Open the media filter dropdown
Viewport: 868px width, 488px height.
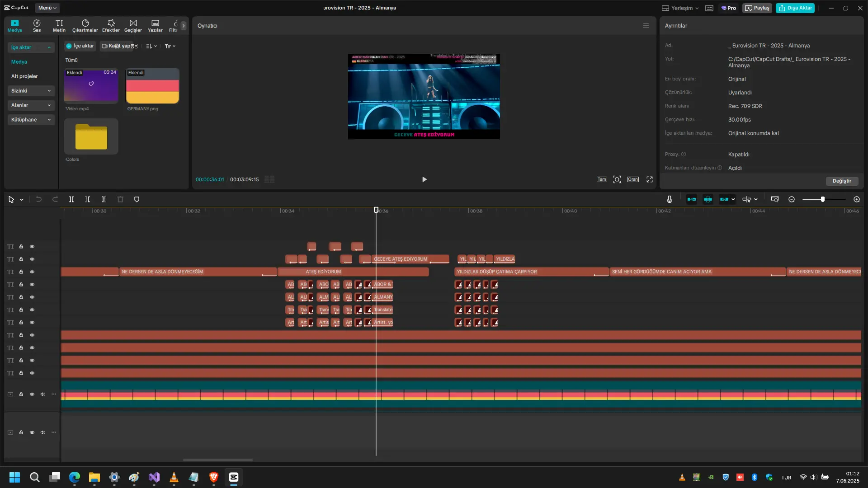pos(170,46)
